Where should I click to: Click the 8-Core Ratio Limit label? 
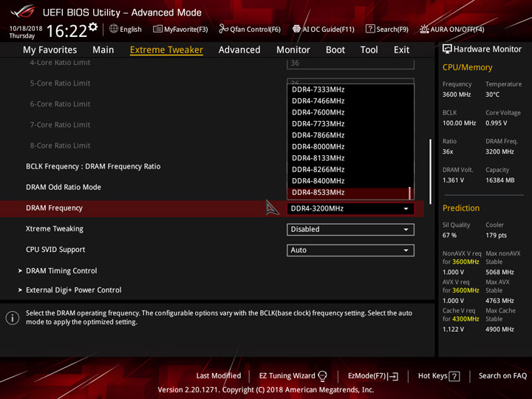(60, 146)
